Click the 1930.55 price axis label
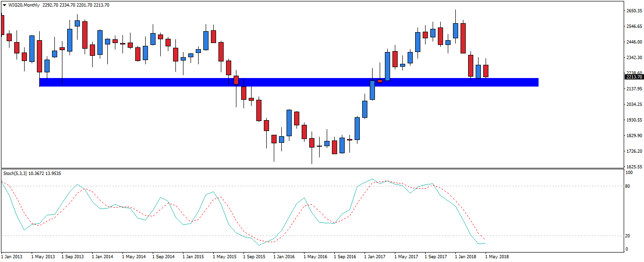644x262 pixels. [x=633, y=120]
